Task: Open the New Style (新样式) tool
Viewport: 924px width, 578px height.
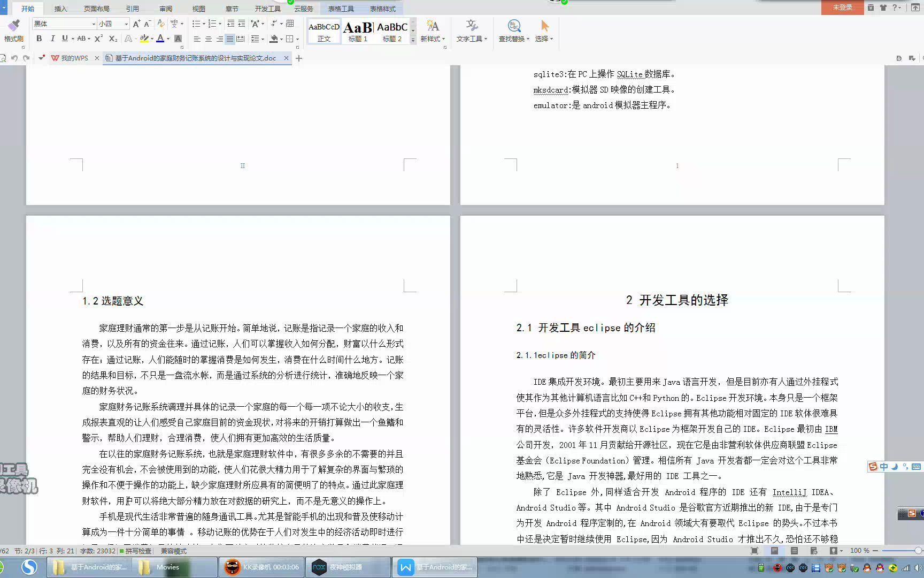Action: pyautogui.click(x=432, y=31)
